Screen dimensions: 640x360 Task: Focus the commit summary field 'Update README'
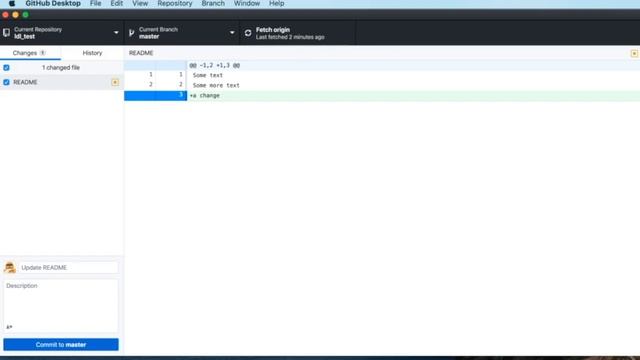coord(69,268)
